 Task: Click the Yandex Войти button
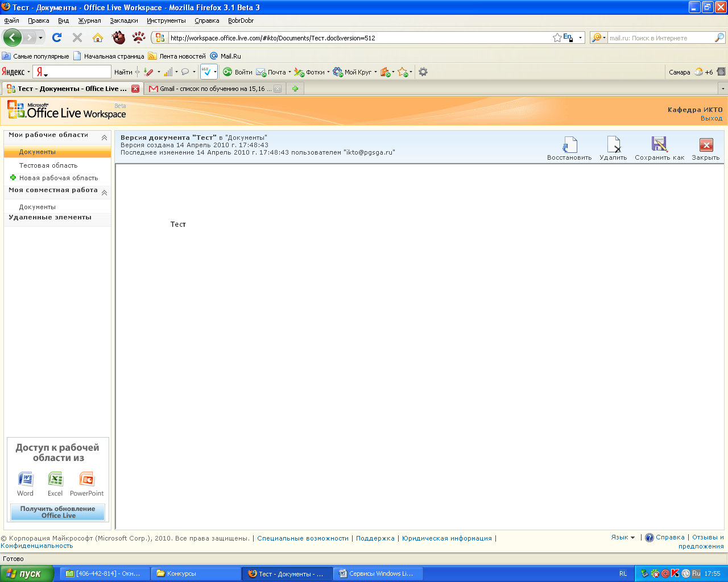coord(238,72)
